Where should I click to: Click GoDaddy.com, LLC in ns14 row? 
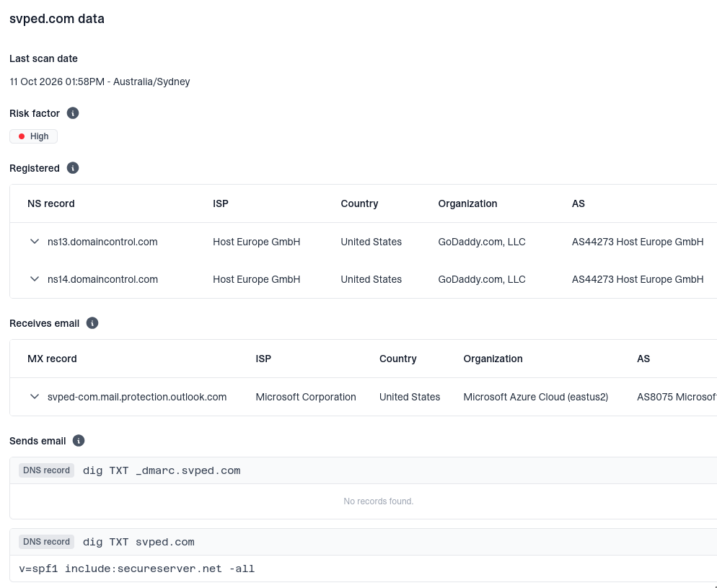coord(482,279)
